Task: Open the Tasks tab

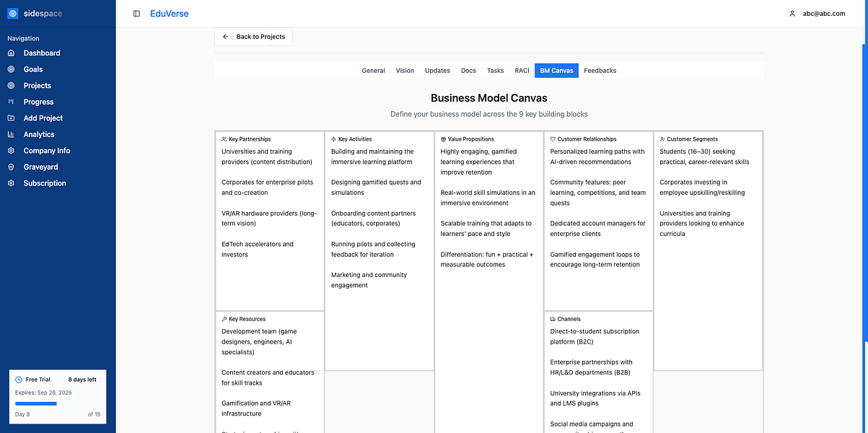Action: coord(495,71)
